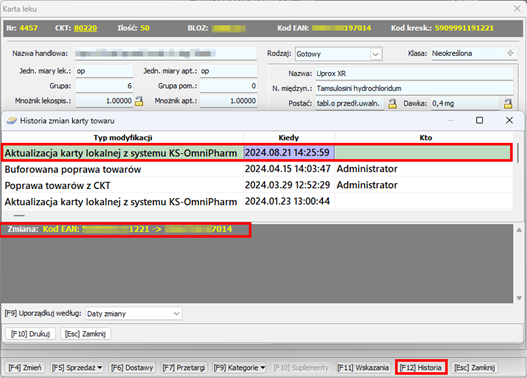Click the F11 Wskazania button
The width and height of the screenshot is (527, 378).
point(363,368)
